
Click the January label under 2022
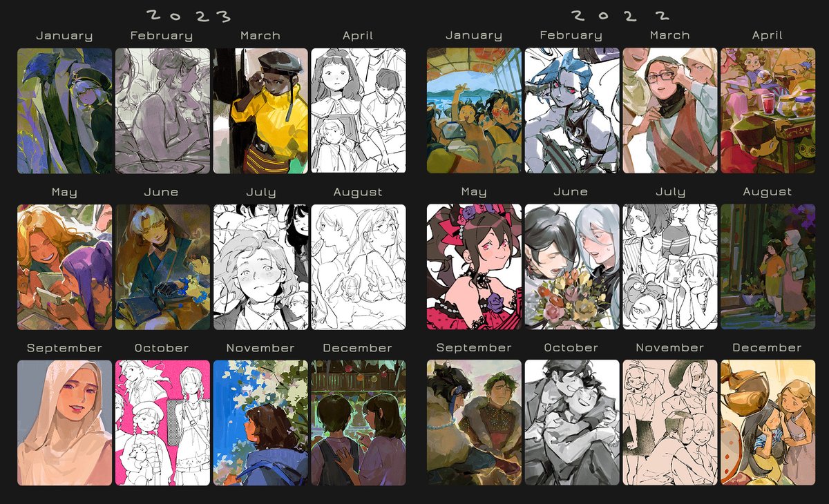tap(474, 35)
